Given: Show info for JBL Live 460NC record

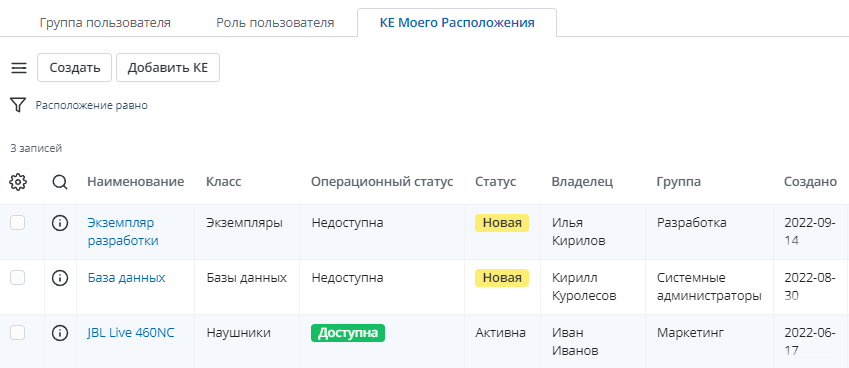Looking at the screenshot, I should coord(60,333).
